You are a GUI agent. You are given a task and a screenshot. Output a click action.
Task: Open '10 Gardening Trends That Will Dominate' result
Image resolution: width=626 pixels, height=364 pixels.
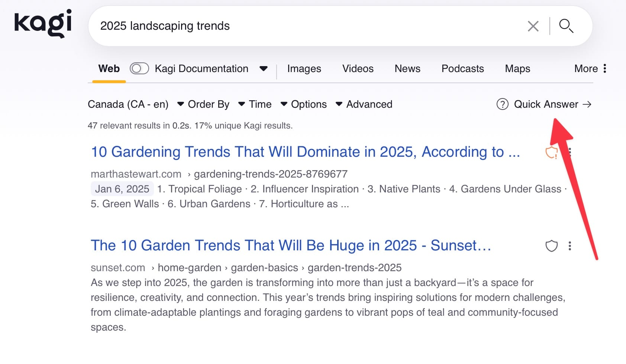[x=306, y=152]
